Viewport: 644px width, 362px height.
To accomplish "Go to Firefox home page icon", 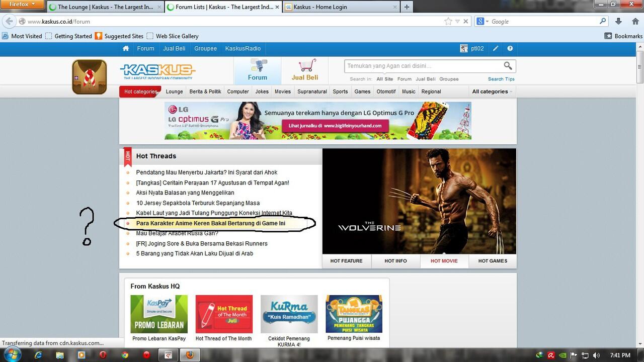I will click(x=635, y=21).
